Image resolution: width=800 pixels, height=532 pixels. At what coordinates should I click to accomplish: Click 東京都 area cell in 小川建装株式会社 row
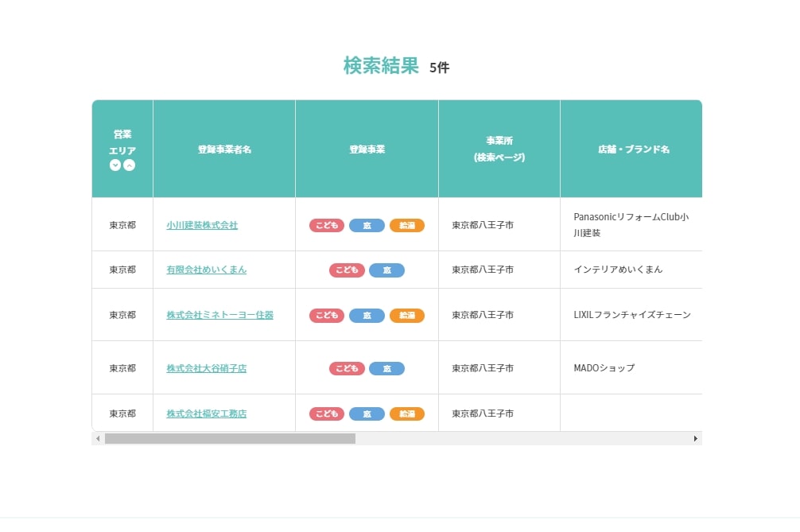tap(122, 225)
